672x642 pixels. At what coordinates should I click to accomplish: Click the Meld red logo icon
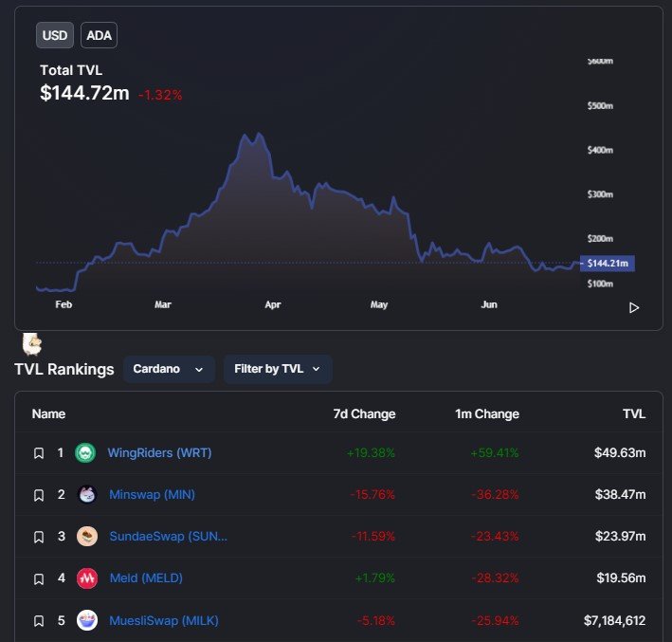point(87,578)
